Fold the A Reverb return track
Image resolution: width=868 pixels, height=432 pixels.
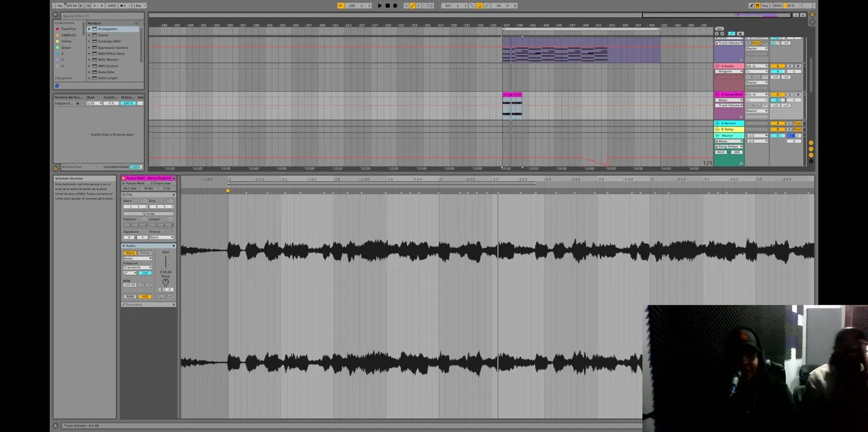point(717,123)
